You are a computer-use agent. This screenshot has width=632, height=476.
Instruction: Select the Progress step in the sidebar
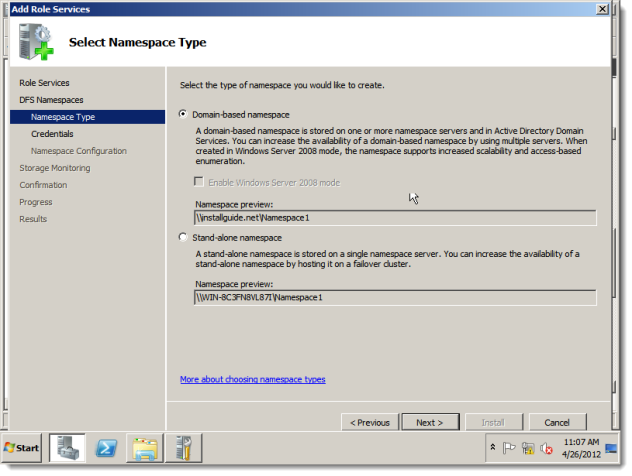coord(36,202)
